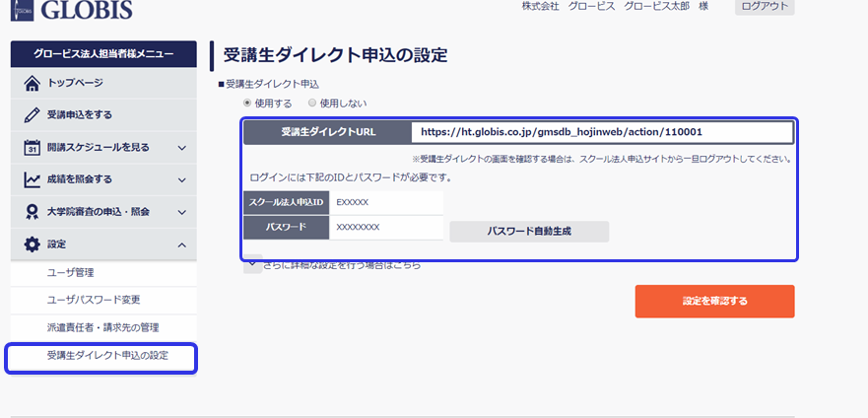
Task: Click the 株式会社 グロービス グロービス太郎 様 text
Action: [x=615, y=6]
